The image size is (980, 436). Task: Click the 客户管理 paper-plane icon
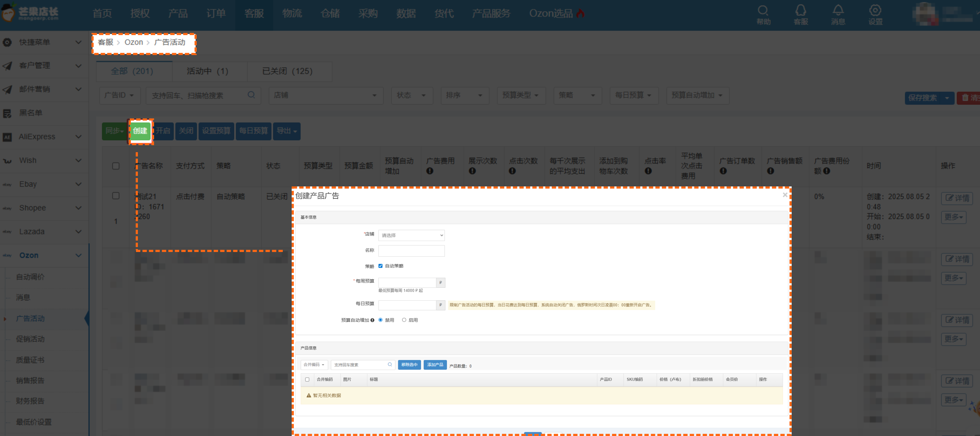[x=7, y=66]
